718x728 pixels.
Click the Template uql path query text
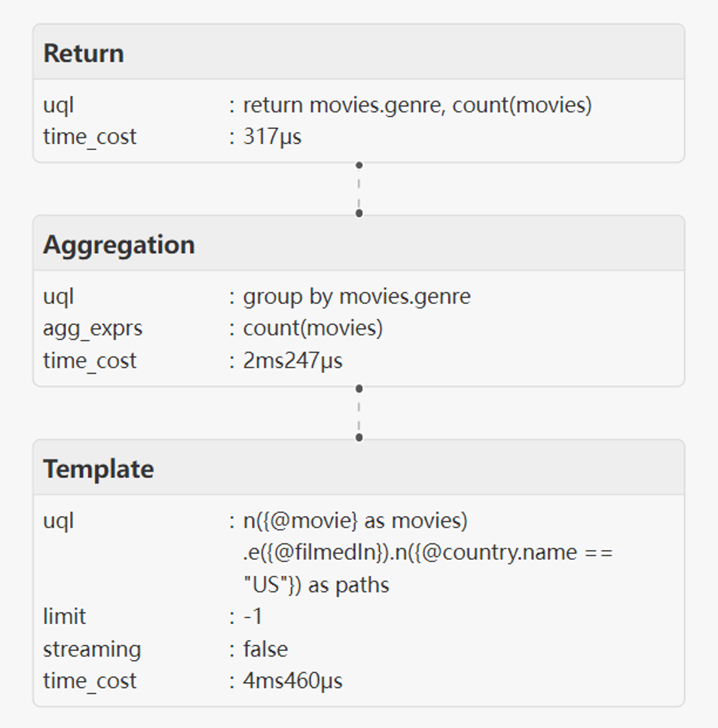tap(428, 552)
